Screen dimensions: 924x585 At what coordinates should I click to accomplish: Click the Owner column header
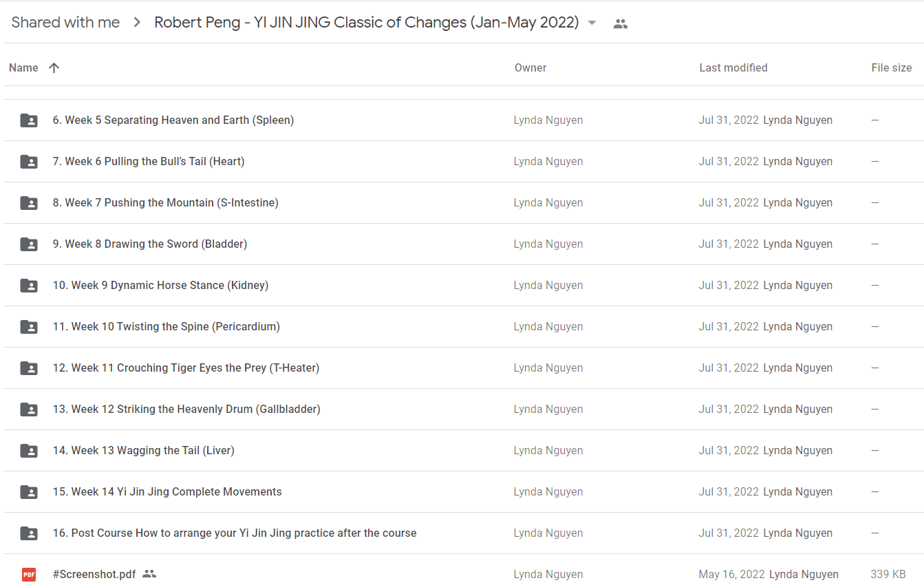tap(530, 67)
